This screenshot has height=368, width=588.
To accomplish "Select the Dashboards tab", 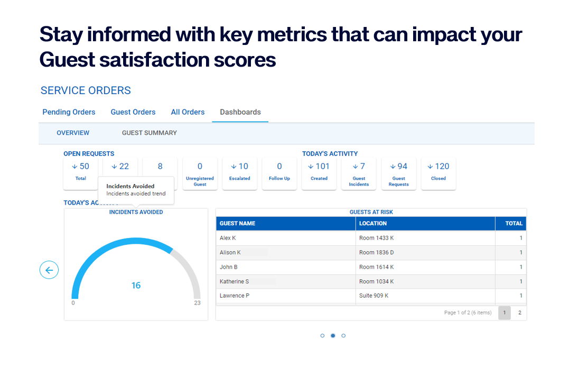I will click(240, 112).
